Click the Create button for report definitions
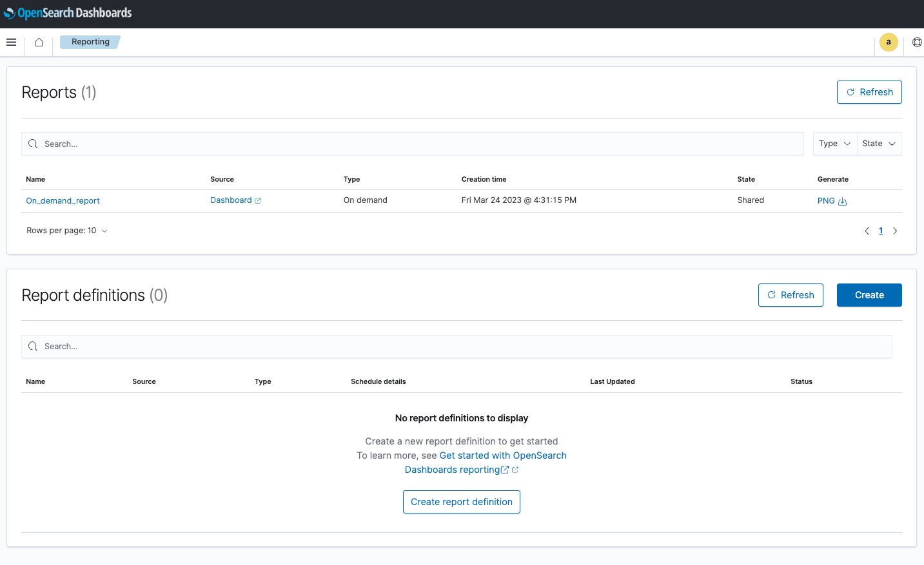Screen dimensions: 924x565 (869, 294)
